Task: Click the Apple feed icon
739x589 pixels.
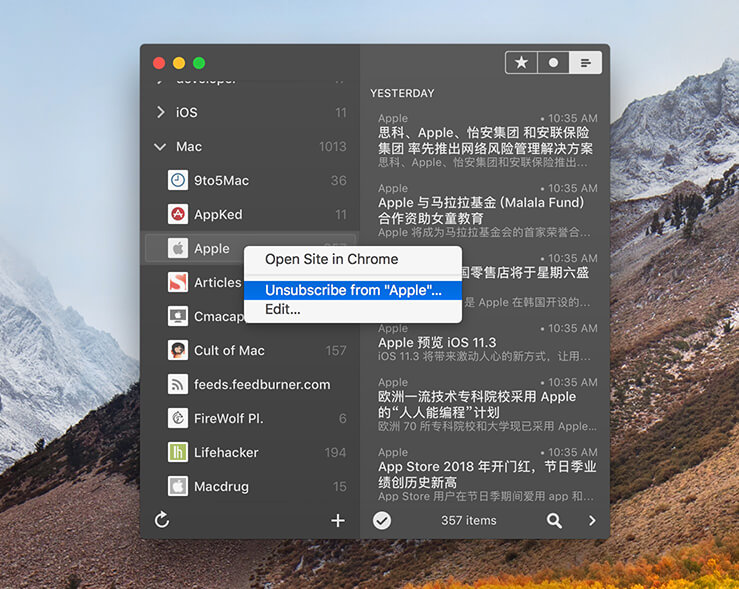Action: point(178,248)
